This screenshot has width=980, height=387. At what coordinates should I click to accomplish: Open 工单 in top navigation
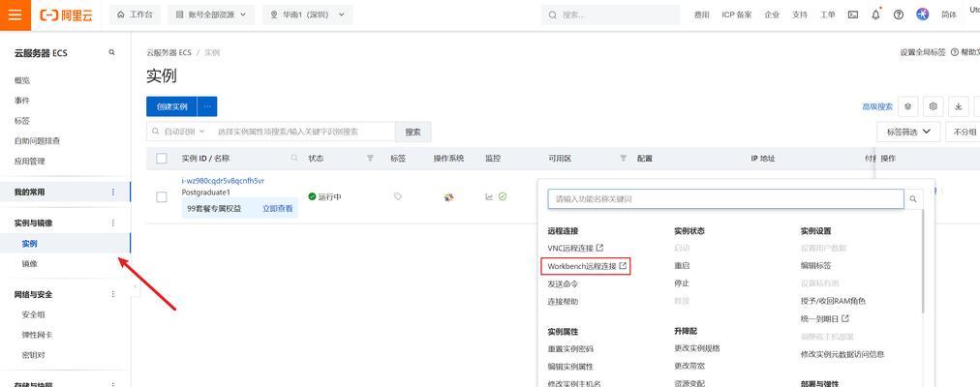[x=828, y=15]
